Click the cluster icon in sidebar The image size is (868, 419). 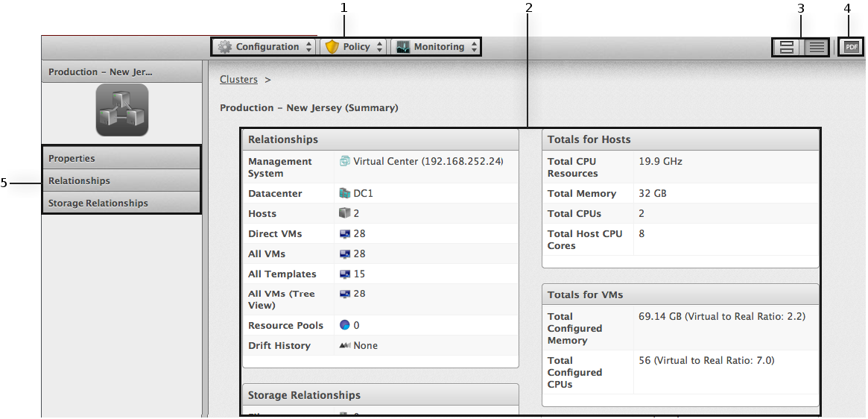122,110
